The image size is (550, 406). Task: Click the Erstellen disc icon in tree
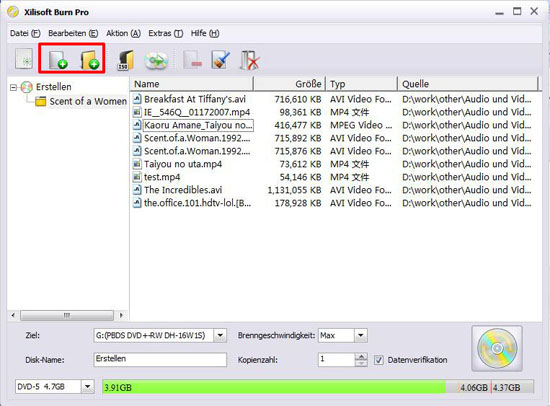[27, 87]
